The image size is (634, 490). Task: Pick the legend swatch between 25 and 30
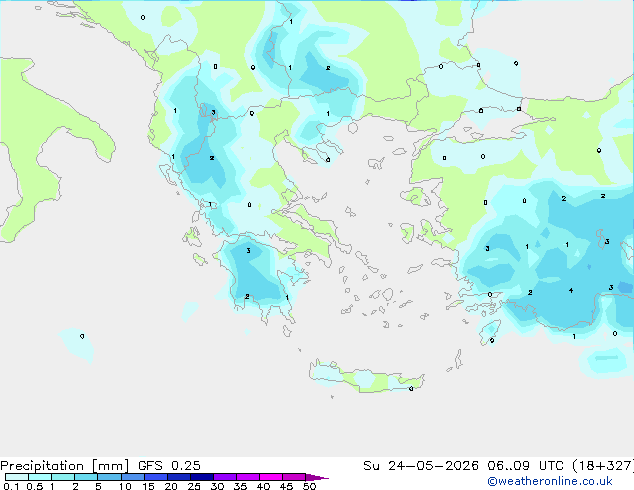(x=201, y=477)
